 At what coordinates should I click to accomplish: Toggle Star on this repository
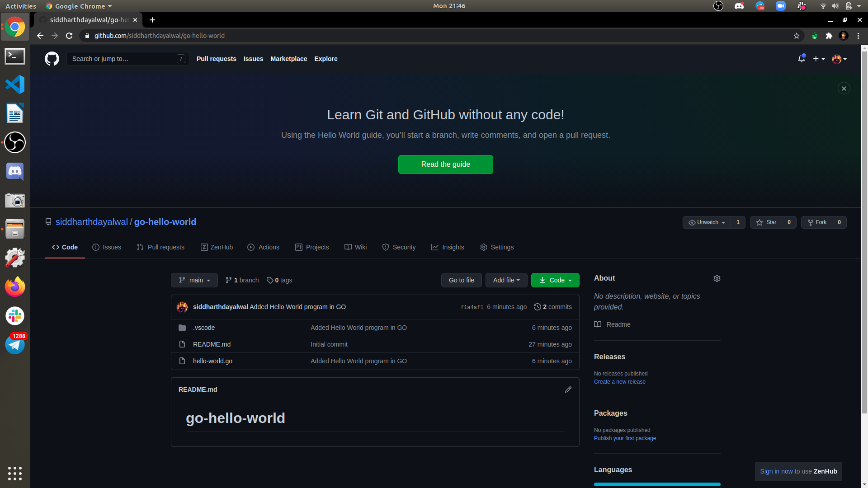(x=766, y=222)
